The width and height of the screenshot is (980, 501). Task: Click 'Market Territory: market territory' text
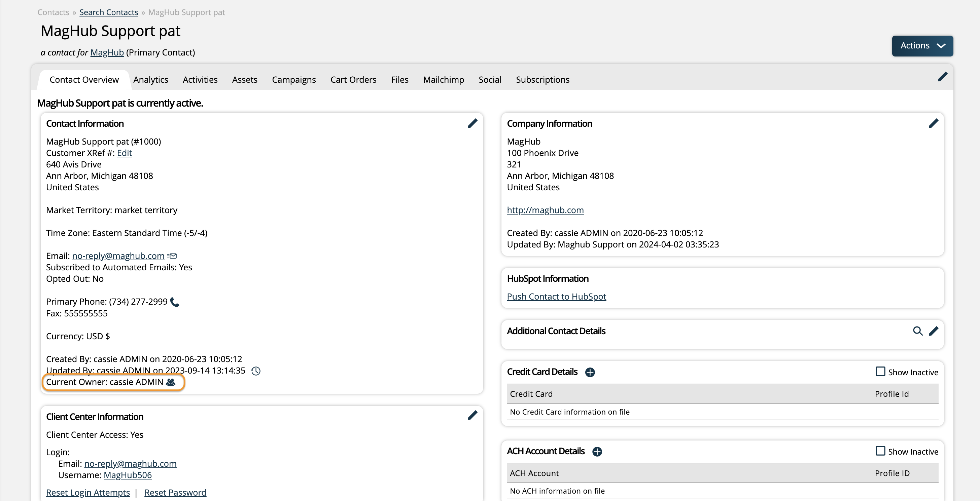tap(111, 210)
